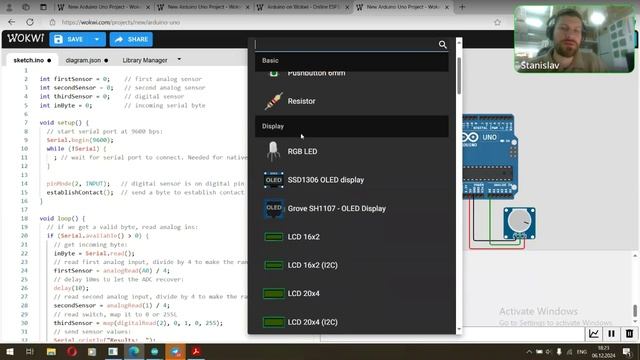Screen dimensions: 640x360
Task: Click code line 'void loop() {'
Action: coord(62,218)
